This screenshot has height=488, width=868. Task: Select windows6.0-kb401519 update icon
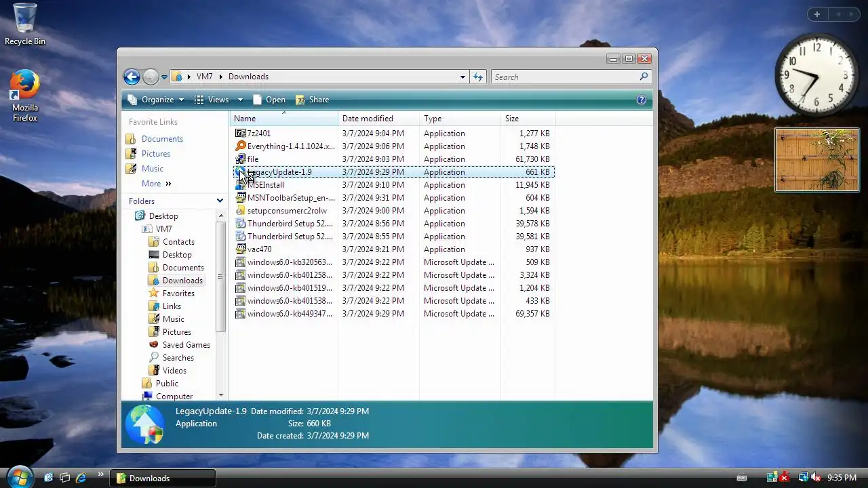pyautogui.click(x=240, y=288)
